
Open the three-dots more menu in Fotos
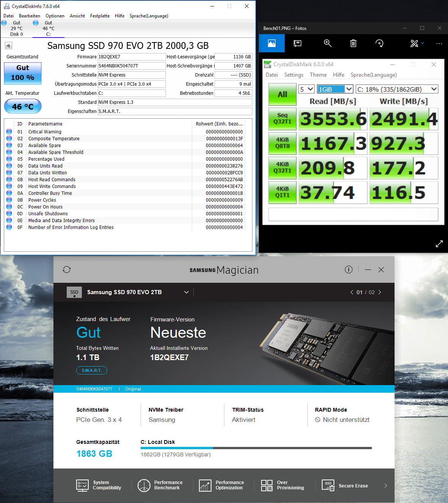click(439, 43)
